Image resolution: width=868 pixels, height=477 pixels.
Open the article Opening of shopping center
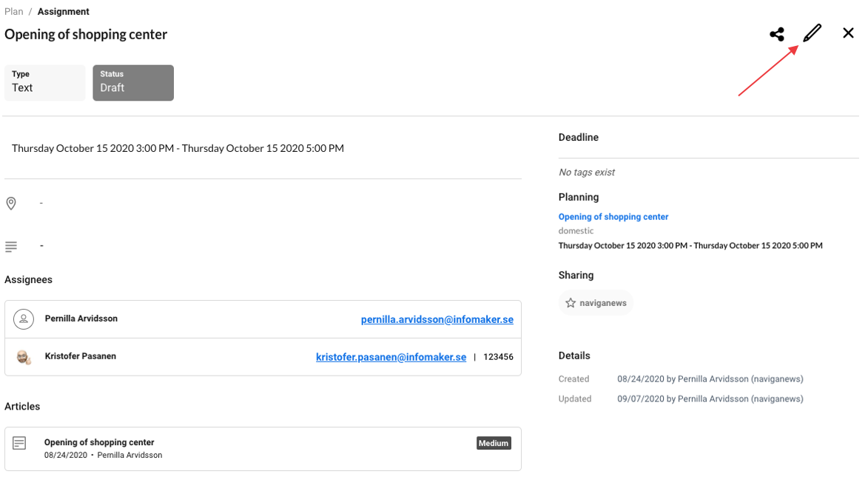point(99,442)
